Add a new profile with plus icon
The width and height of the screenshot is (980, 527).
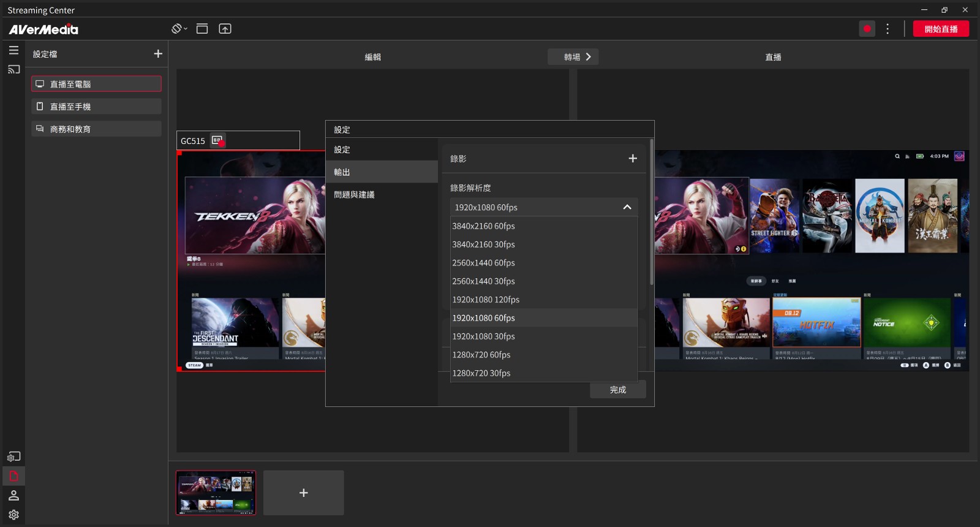click(x=158, y=54)
